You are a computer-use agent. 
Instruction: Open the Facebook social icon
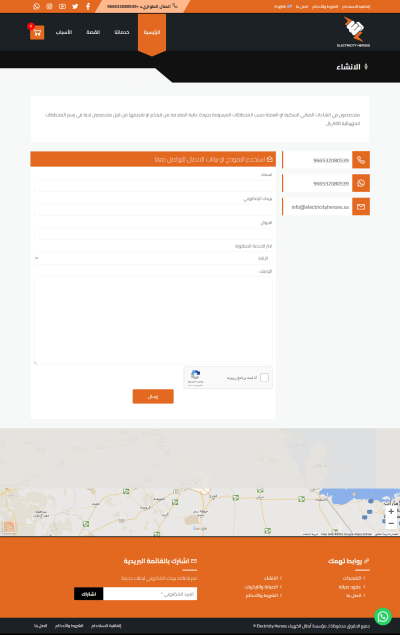(x=88, y=6)
